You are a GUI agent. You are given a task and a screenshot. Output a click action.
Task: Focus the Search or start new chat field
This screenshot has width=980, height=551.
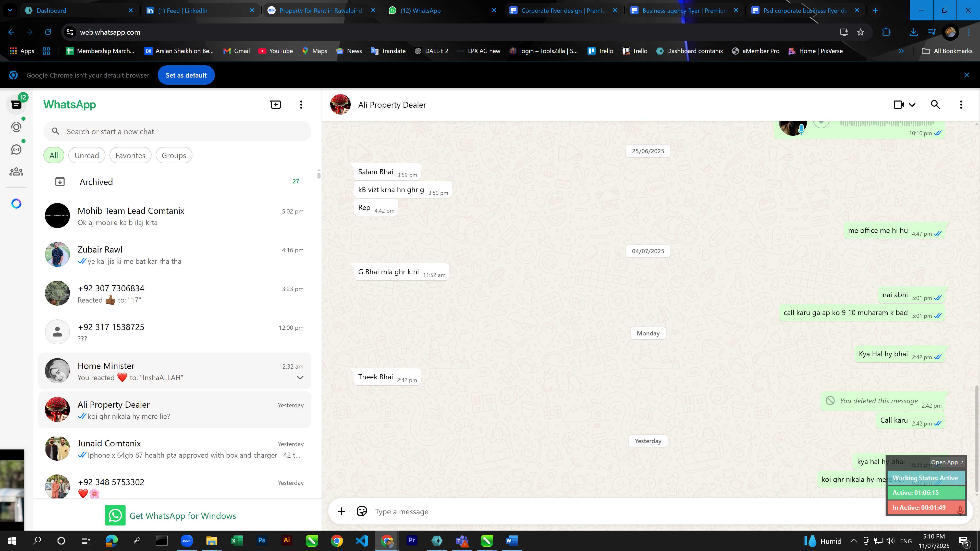click(177, 132)
